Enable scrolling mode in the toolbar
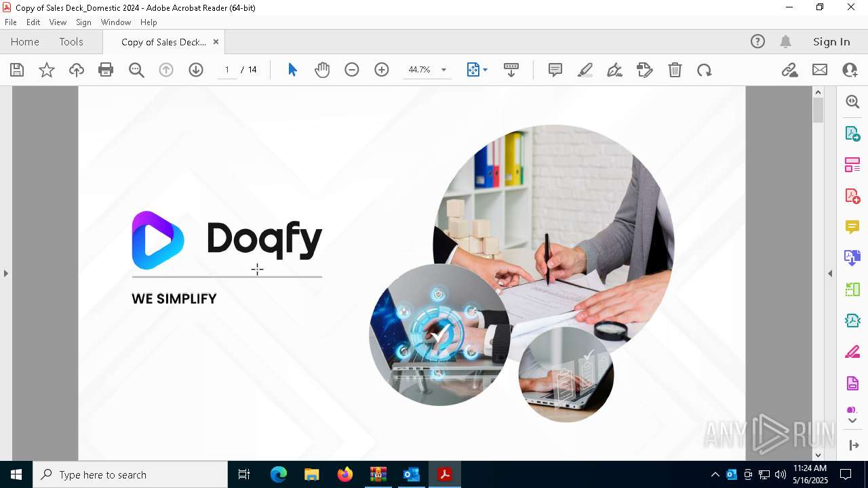Screen dimensions: 868x488 point(511,70)
